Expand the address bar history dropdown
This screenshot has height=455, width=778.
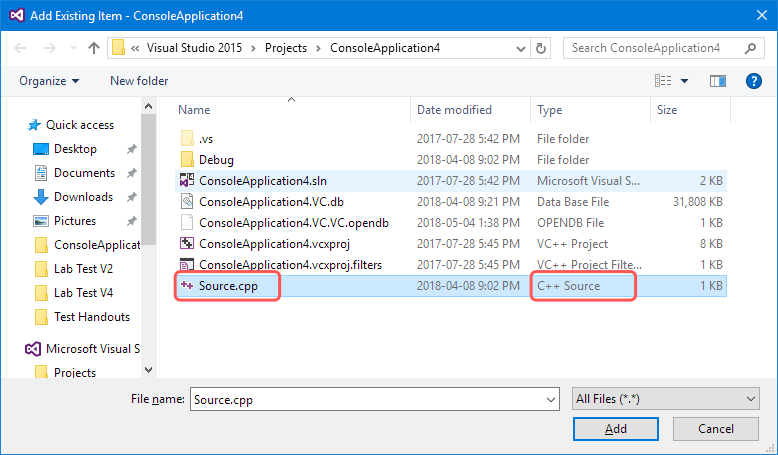pos(520,49)
